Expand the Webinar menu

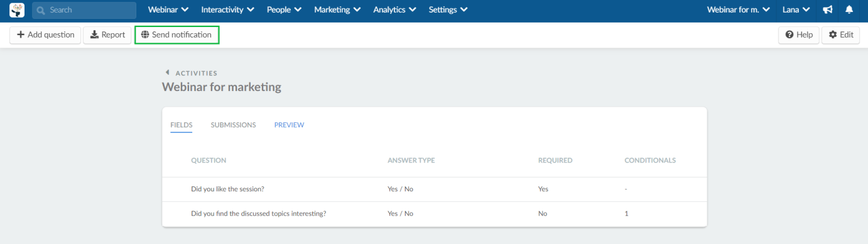pyautogui.click(x=168, y=10)
